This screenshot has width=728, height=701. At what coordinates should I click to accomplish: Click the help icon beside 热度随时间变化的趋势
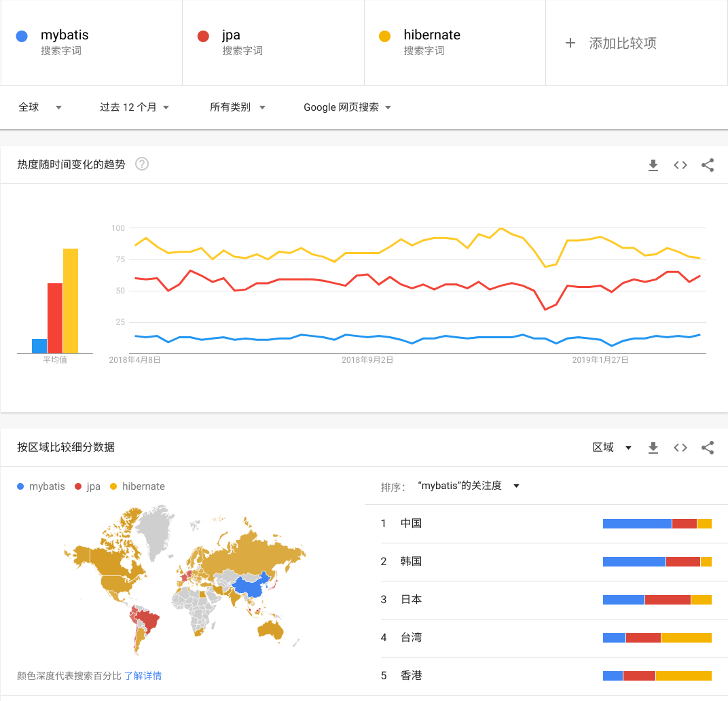pos(141,164)
